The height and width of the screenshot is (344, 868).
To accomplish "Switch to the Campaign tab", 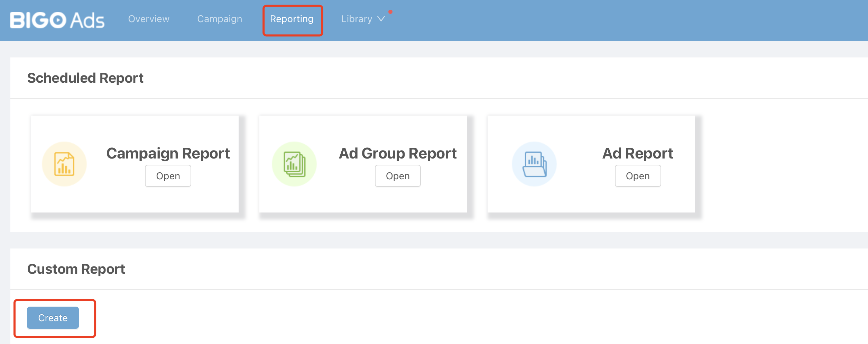I will pos(220,19).
